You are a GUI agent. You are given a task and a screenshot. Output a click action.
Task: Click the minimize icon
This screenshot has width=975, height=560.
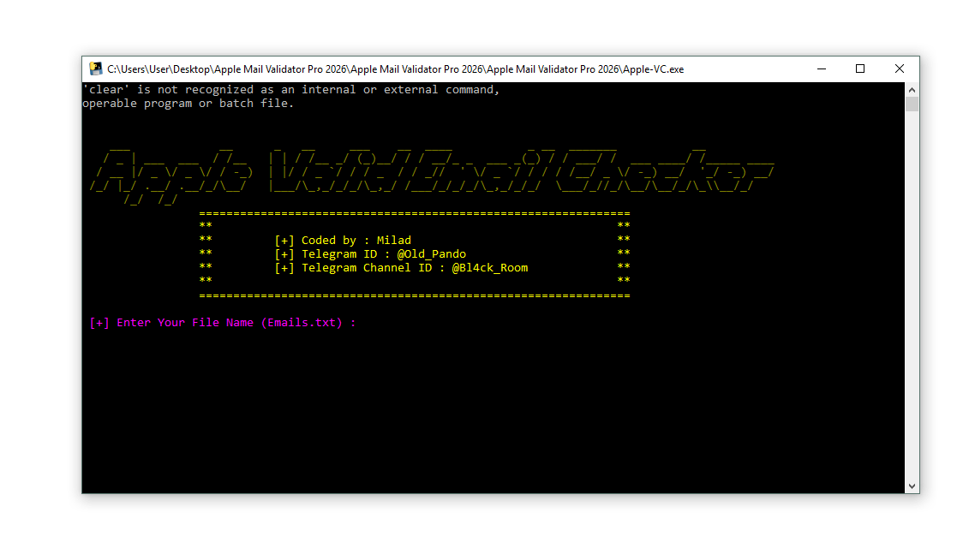click(x=821, y=69)
